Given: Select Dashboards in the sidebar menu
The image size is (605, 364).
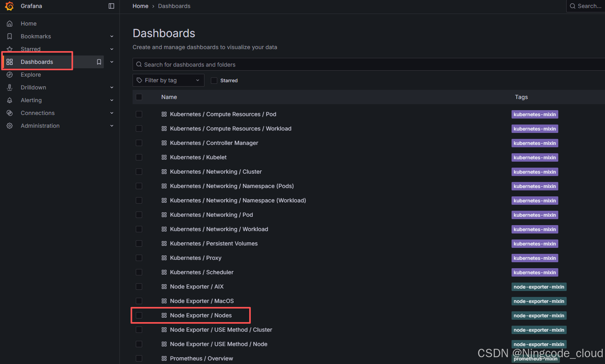Looking at the screenshot, I should coord(37,62).
